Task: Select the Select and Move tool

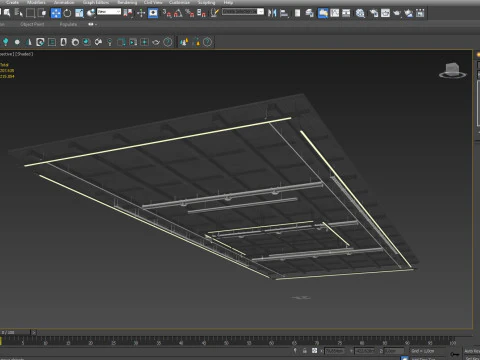Action: pyautogui.click(x=56, y=13)
